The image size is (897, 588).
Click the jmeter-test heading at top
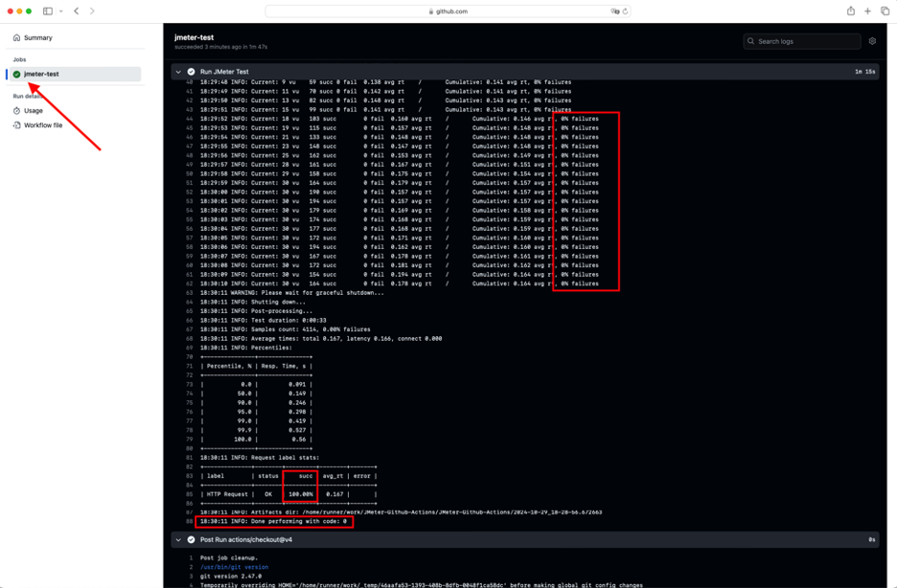tap(194, 37)
